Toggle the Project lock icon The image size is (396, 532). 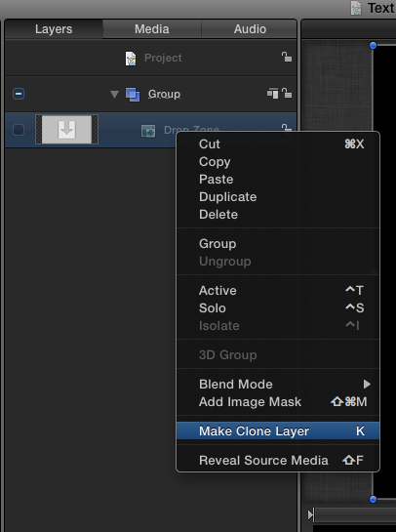click(287, 57)
